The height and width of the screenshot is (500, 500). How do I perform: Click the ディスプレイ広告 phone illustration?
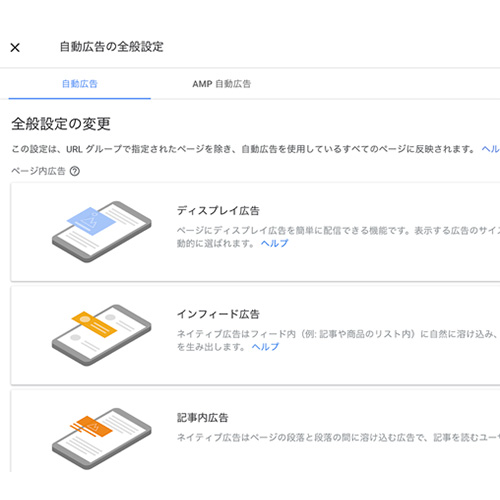(102, 232)
